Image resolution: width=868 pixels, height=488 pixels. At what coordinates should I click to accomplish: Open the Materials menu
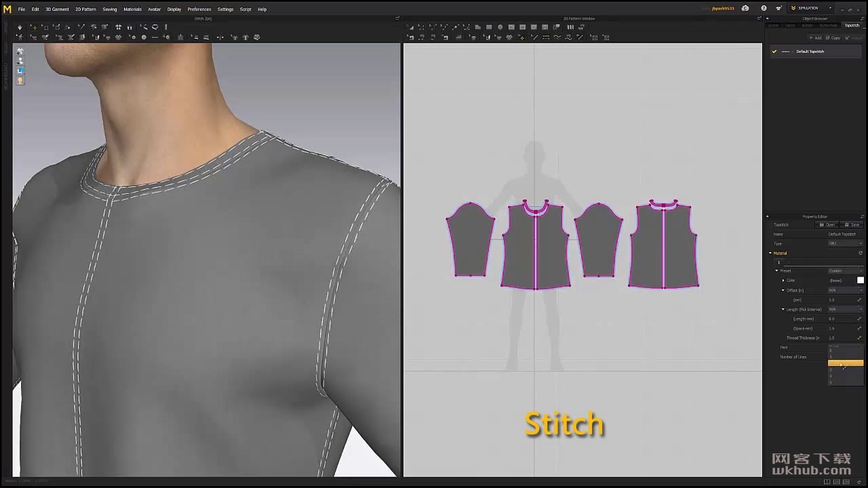point(132,9)
